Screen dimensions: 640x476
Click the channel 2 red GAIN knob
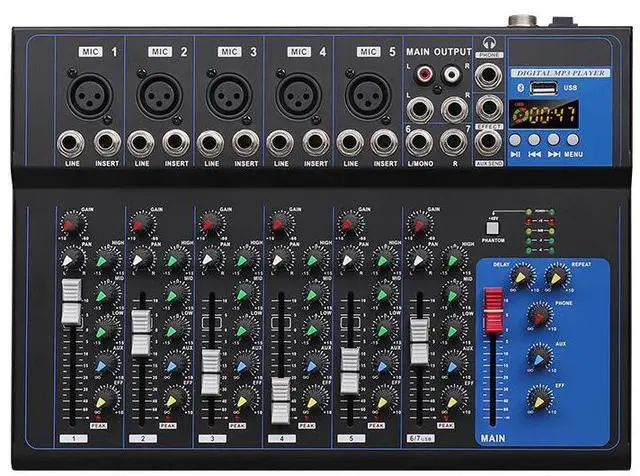click(x=142, y=223)
